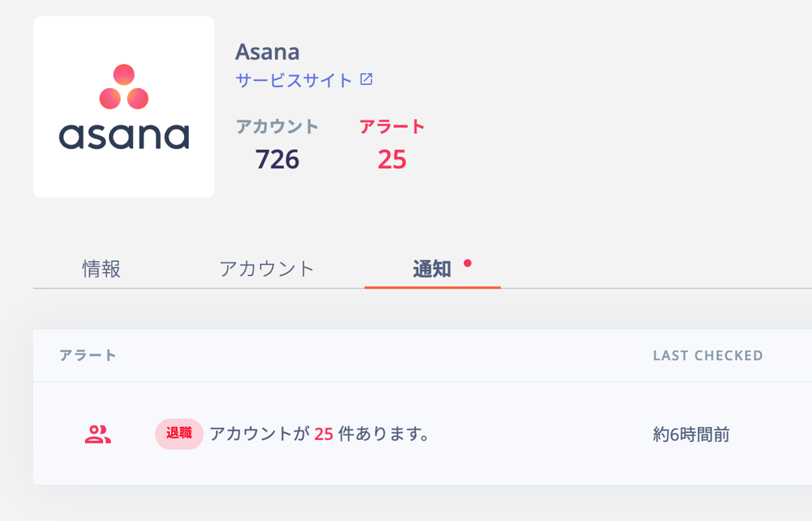This screenshot has width=812, height=521.
Task: Select the red アラート stat label
Action: [392, 126]
